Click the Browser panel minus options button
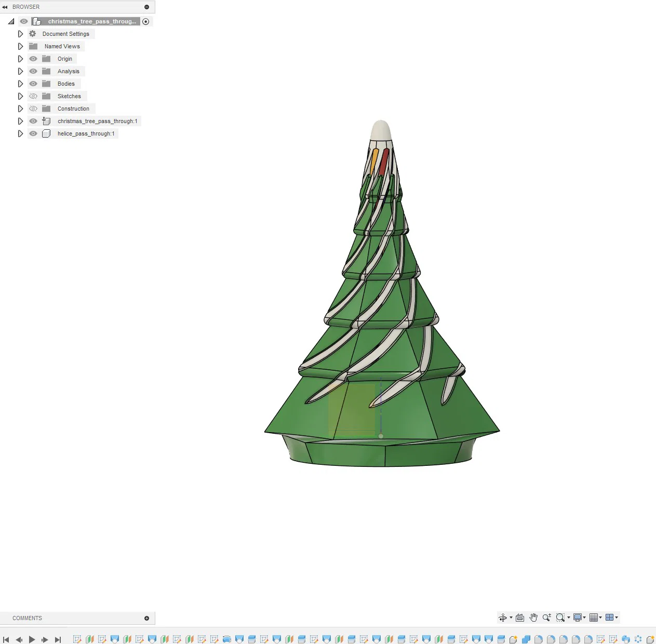The height and width of the screenshot is (644, 656). (146, 7)
